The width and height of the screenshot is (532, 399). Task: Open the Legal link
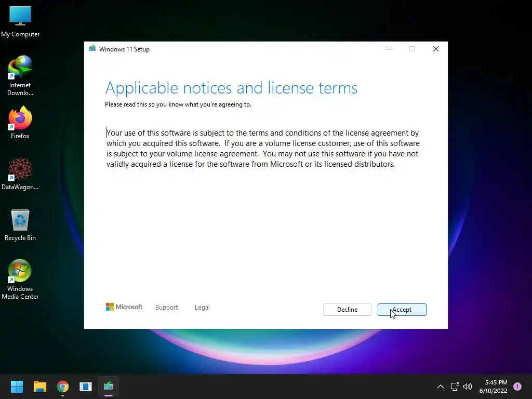point(202,307)
